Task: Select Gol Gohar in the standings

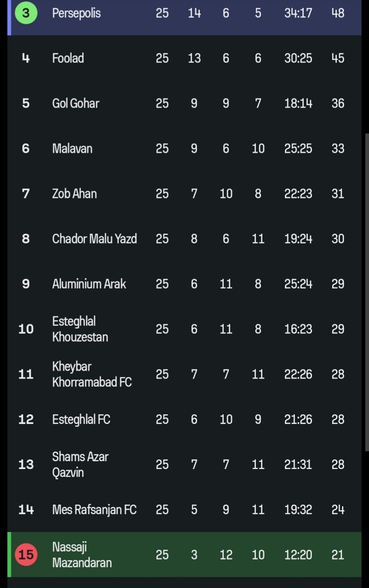Action: [x=75, y=103]
